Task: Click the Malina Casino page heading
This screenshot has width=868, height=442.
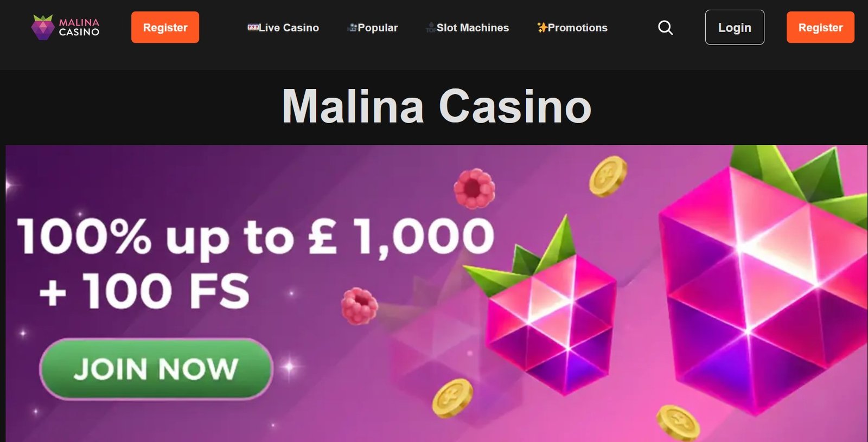Action: point(437,106)
